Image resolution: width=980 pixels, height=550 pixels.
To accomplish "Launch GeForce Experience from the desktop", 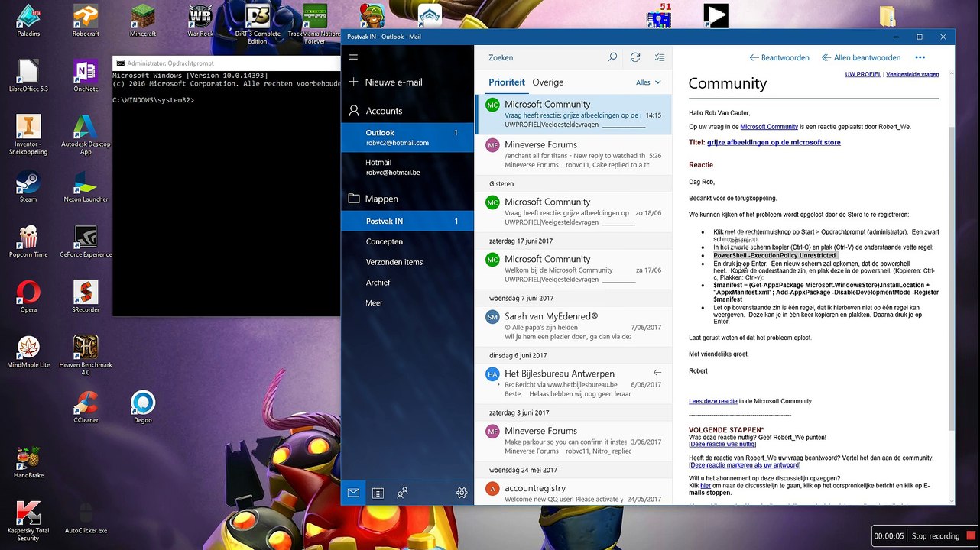I will [86, 241].
